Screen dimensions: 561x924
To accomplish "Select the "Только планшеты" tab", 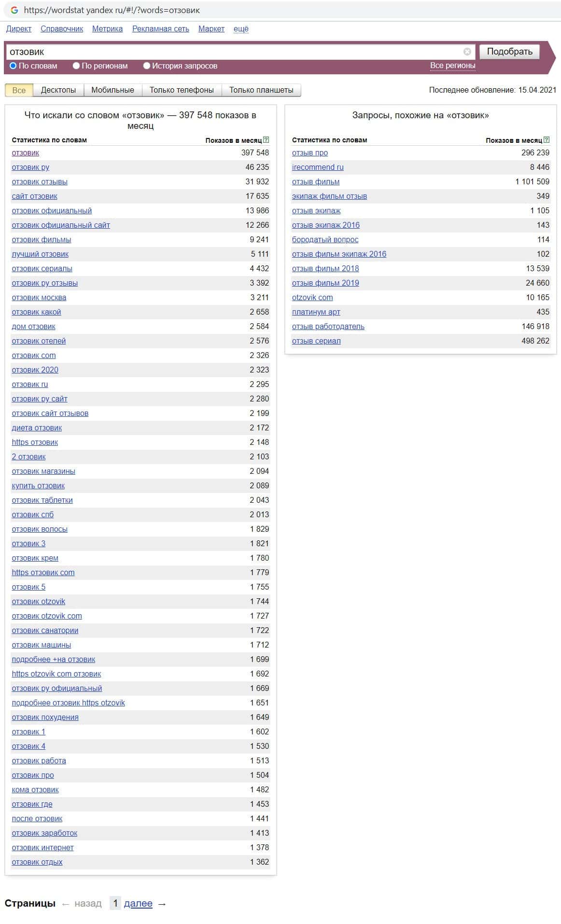I will (x=261, y=90).
